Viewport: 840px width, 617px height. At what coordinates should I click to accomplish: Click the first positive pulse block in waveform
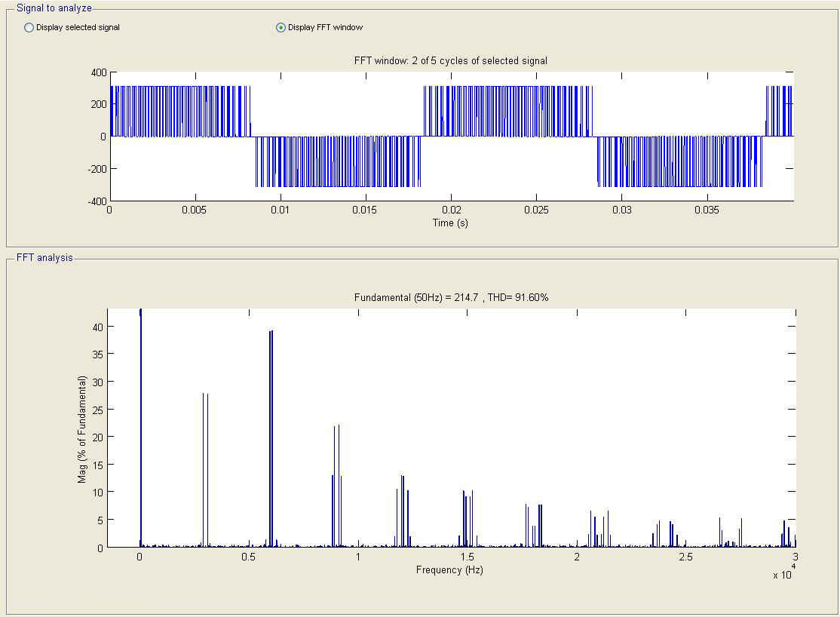179,111
